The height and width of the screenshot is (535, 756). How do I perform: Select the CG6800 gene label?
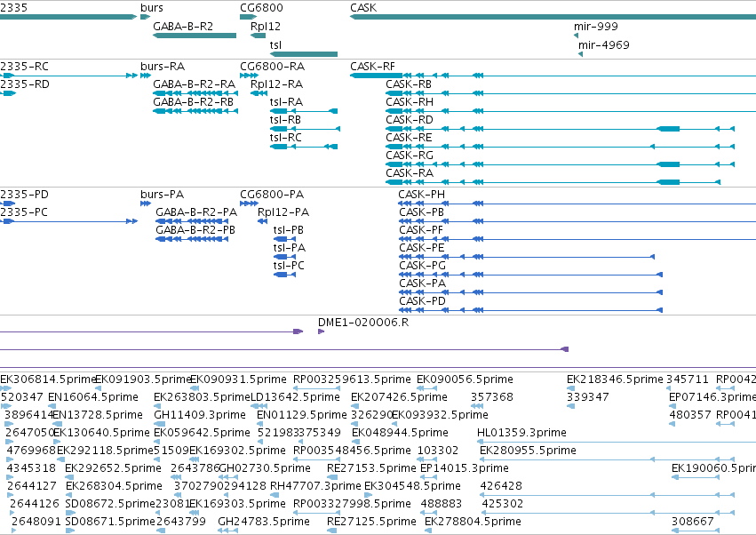(261, 8)
